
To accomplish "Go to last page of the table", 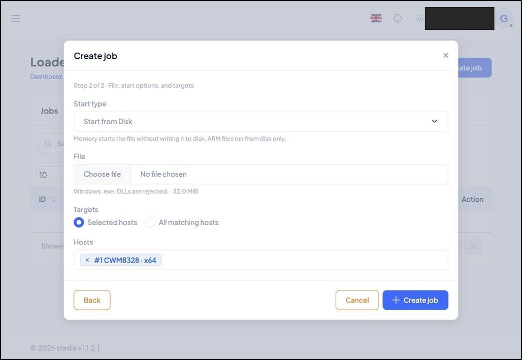I will coord(473,246).
